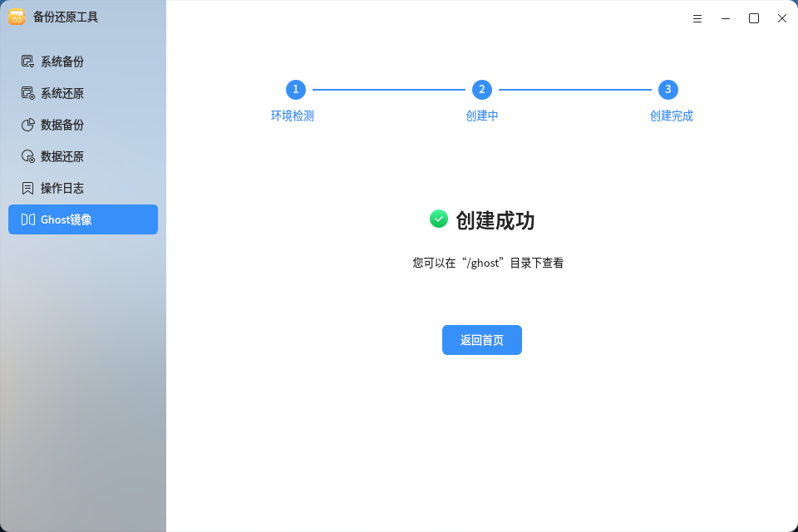Click step 3 circle for 创建完成
This screenshot has height=532, width=798.
(x=668, y=90)
